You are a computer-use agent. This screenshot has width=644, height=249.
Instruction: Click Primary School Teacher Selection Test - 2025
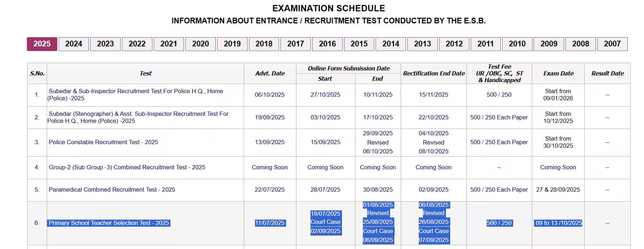(109, 223)
